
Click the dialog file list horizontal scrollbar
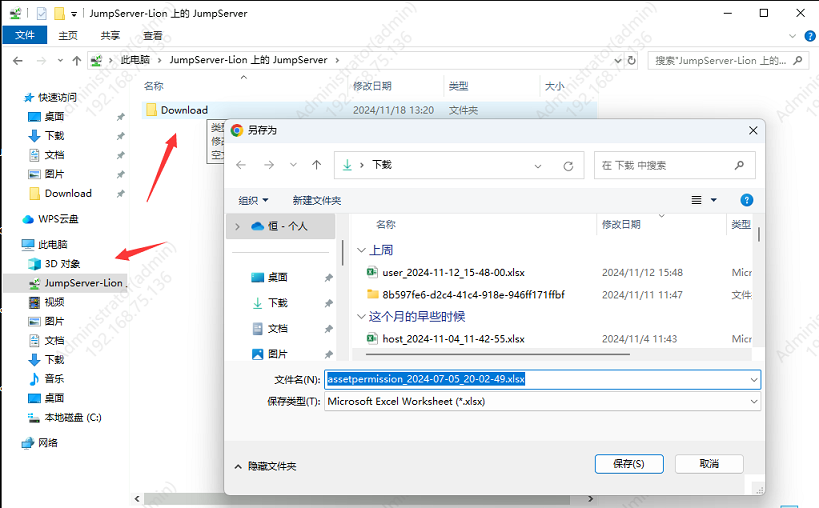coord(498,355)
